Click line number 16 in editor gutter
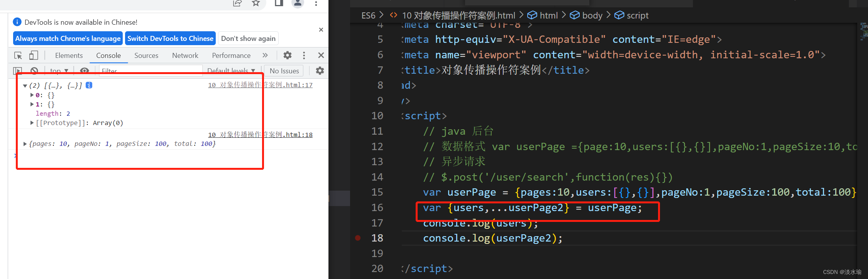This screenshot has width=868, height=279. [377, 208]
